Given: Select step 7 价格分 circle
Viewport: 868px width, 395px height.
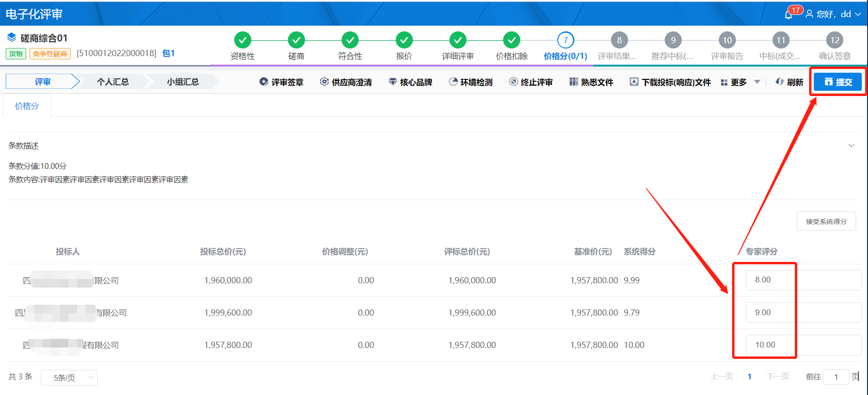Looking at the screenshot, I should [x=565, y=40].
